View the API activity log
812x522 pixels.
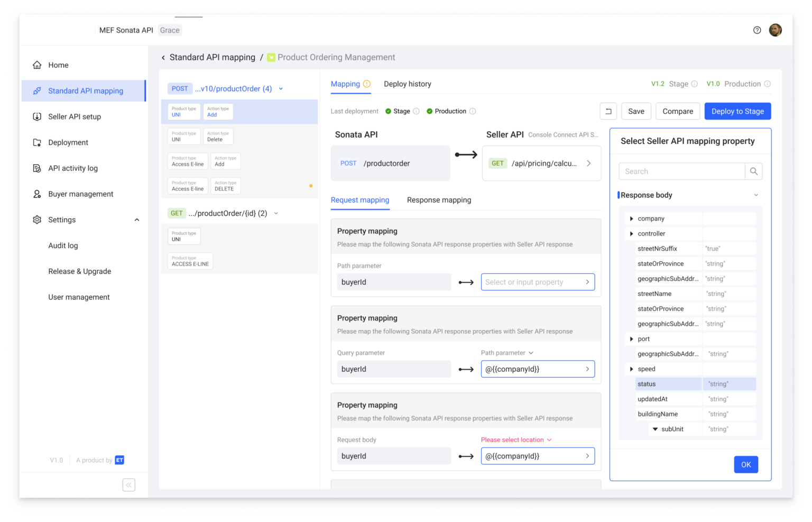[72, 168]
